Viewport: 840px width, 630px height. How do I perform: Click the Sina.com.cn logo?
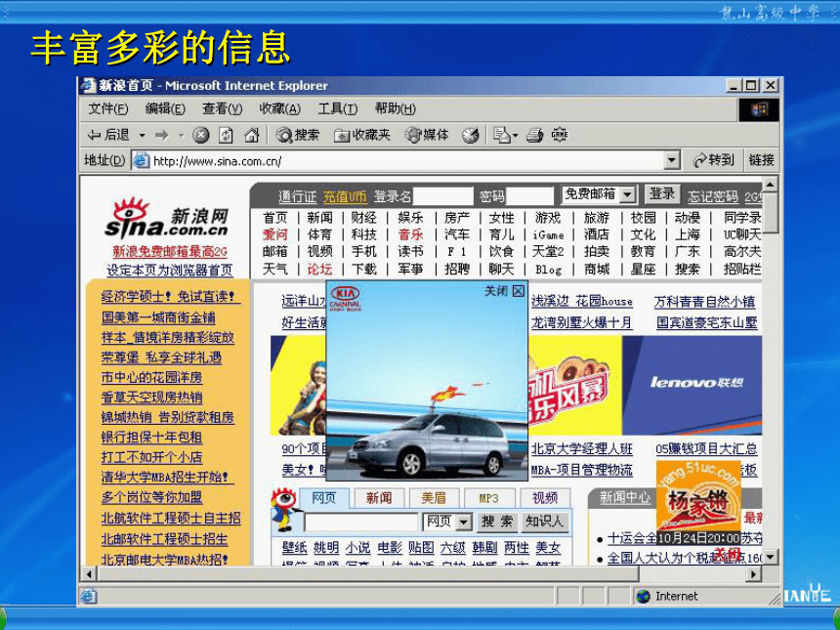click(x=167, y=220)
